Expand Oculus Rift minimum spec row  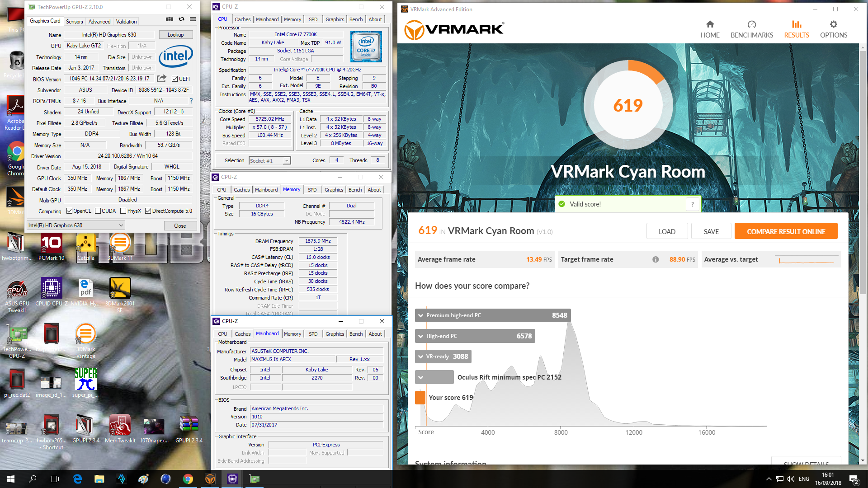(434, 377)
